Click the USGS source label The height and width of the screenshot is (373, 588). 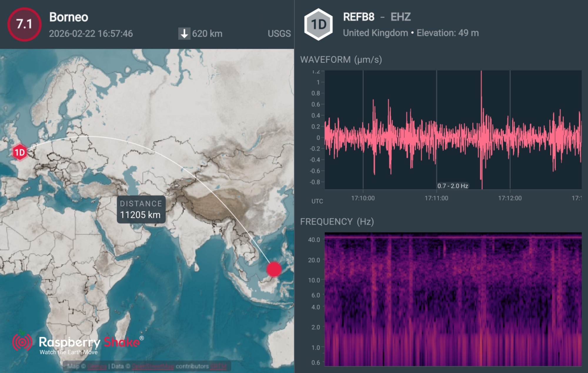(279, 33)
